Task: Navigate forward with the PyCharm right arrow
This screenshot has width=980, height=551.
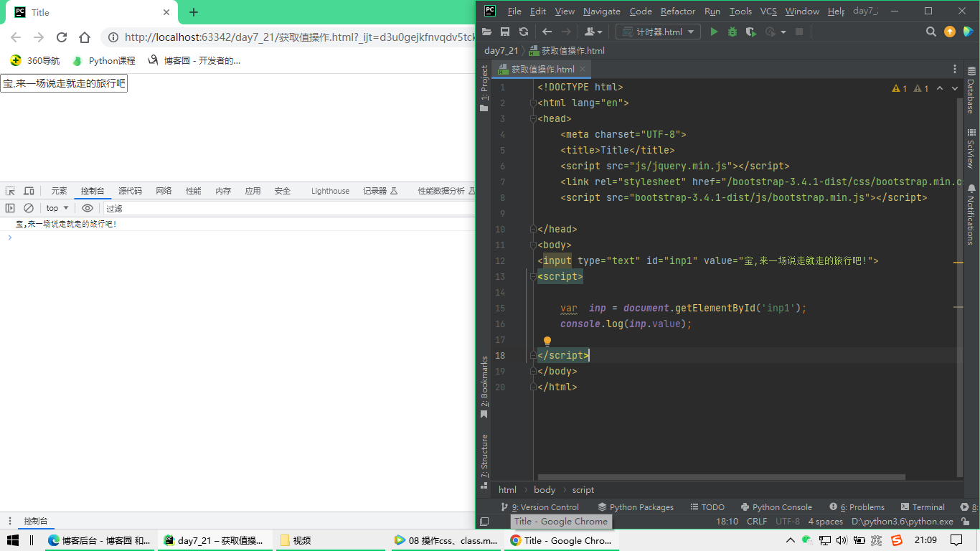Action: (x=566, y=32)
